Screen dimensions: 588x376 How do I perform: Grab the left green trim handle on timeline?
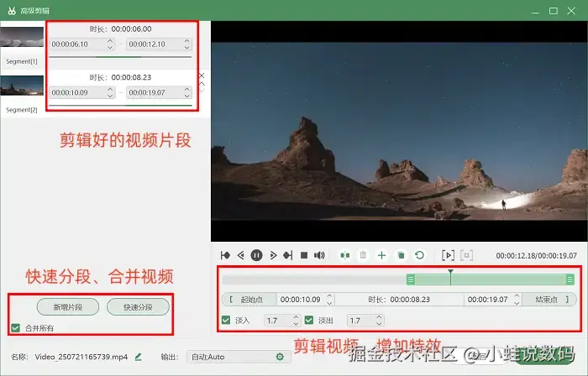[x=411, y=279]
